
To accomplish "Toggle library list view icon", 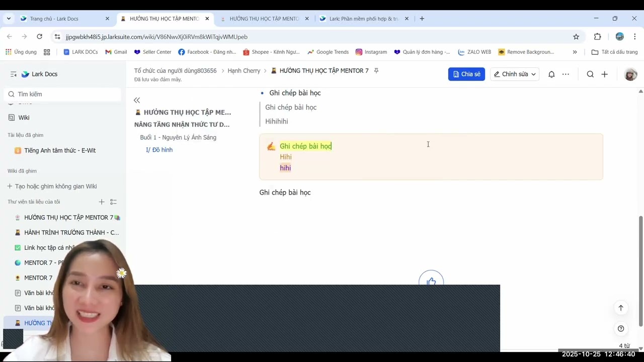I will (113, 202).
